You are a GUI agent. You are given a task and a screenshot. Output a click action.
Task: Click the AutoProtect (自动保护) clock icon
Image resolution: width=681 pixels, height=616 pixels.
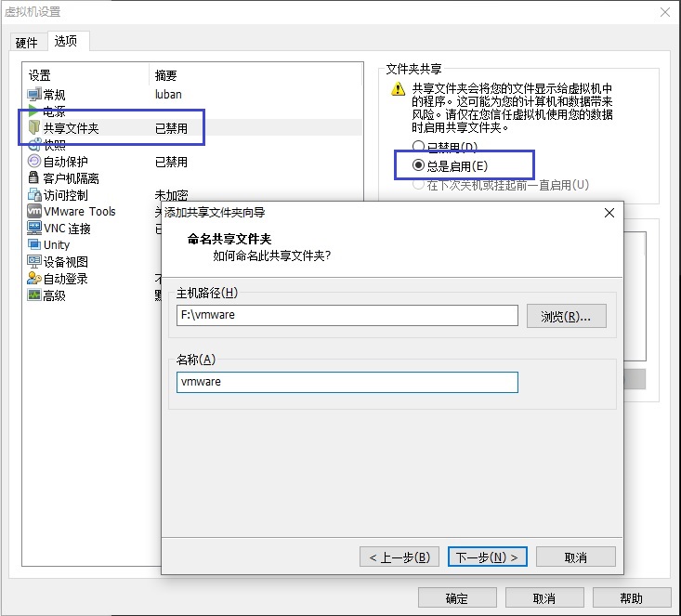click(x=34, y=162)
